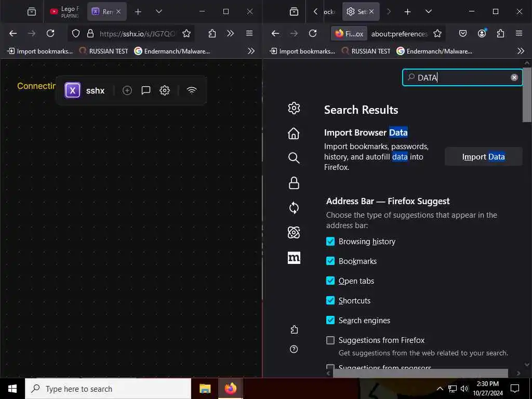Open Save to Pocket icon

tap(463, 33)
